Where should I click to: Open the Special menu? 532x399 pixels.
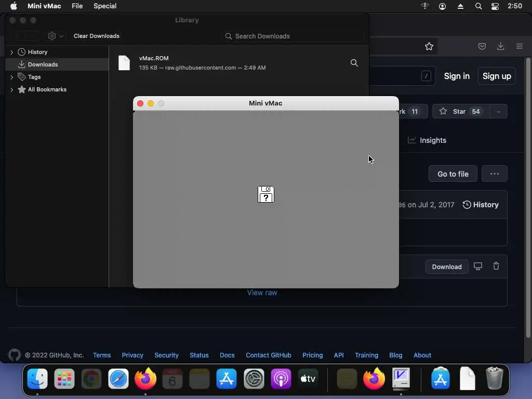tap(105, 6)
